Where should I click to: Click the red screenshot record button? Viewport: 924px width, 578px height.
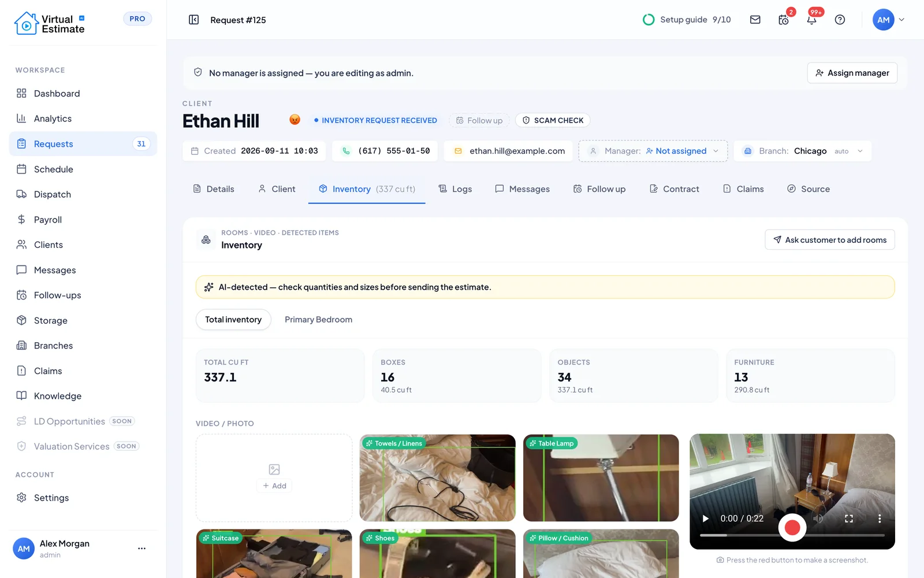[x=792, y=527]
